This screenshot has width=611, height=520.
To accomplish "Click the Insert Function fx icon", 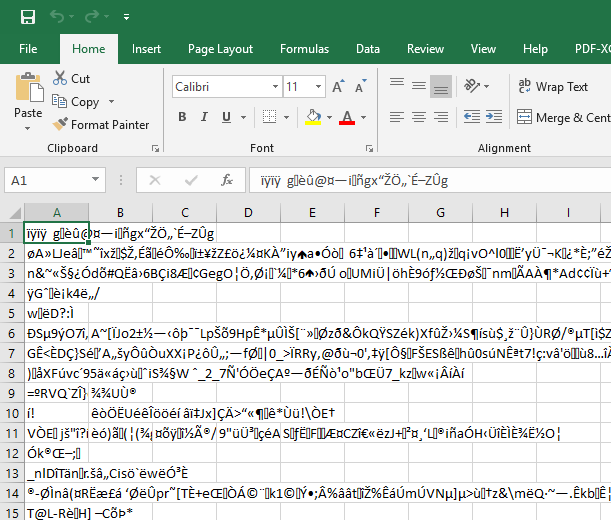I will [228, 181].
